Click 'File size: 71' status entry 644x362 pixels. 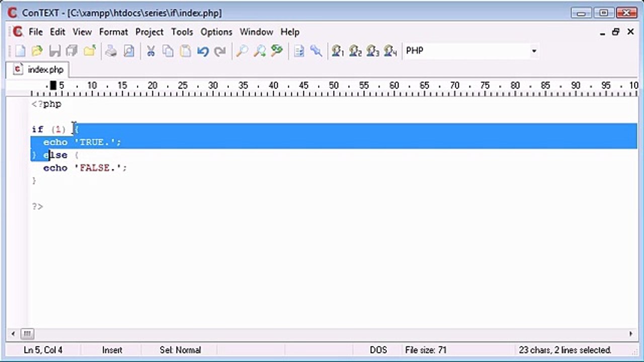(426, 350)
